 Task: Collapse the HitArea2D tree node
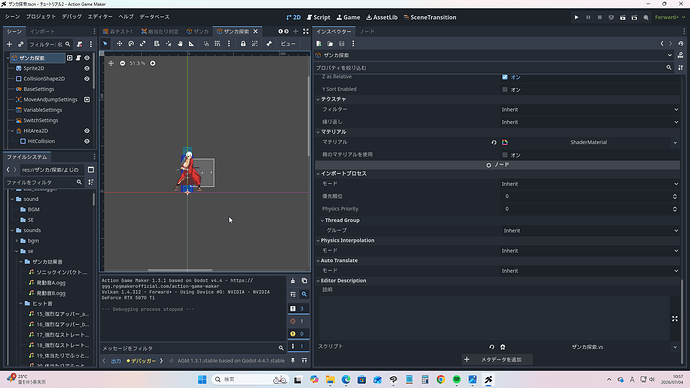[x=12, y=131]
